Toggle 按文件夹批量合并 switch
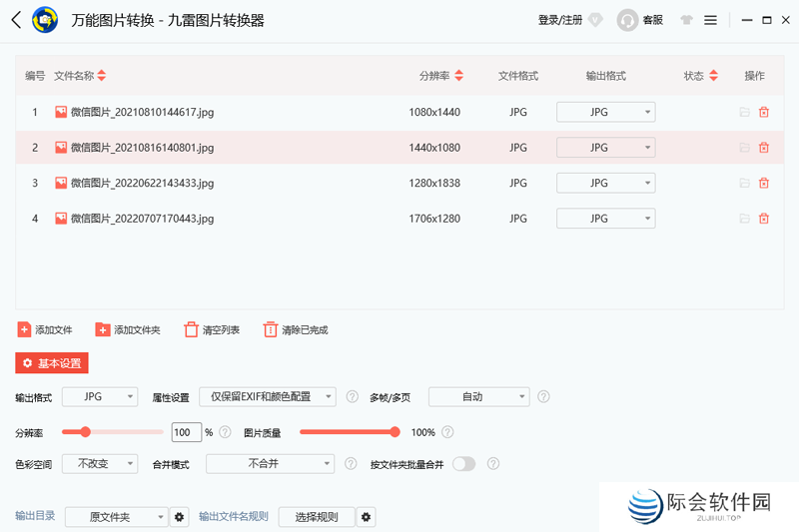This screenshot has width=799, height=532. pyautogui.click(x=464, y=464)
